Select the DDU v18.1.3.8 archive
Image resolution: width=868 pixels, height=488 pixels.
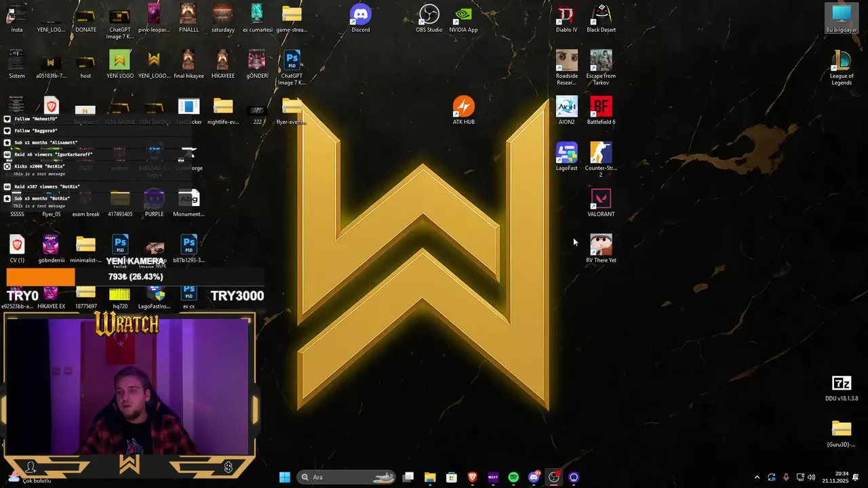pyautogui.click(x=842, y=388)
